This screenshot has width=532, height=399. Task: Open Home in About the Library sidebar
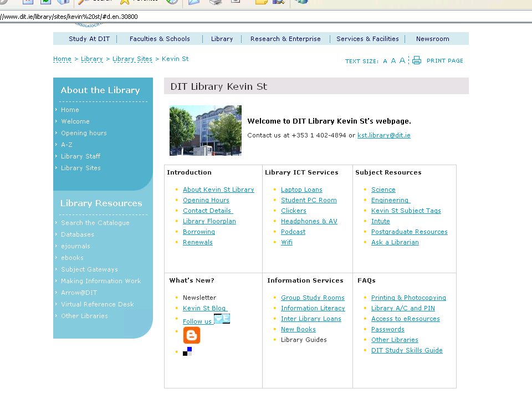[70, 110]
